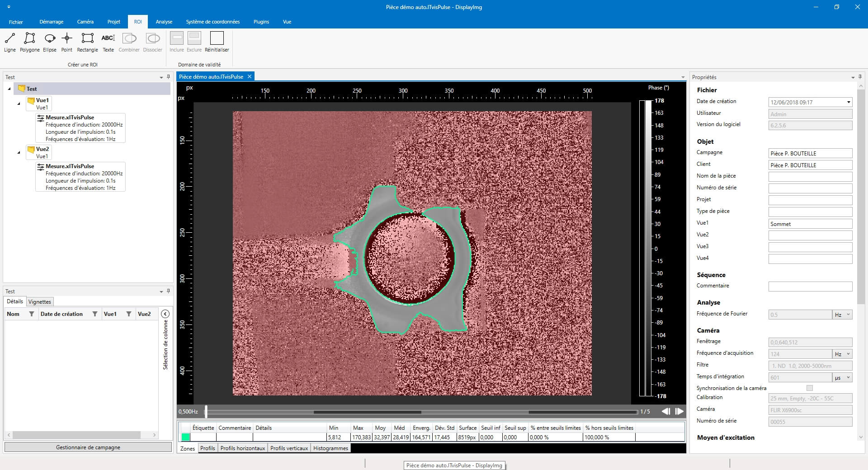Select the Ellipse ROI tool

(x=50, y=42)
